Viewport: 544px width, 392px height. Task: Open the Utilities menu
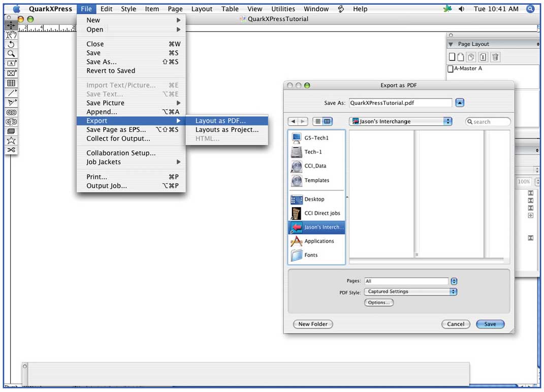click(283, 9)
